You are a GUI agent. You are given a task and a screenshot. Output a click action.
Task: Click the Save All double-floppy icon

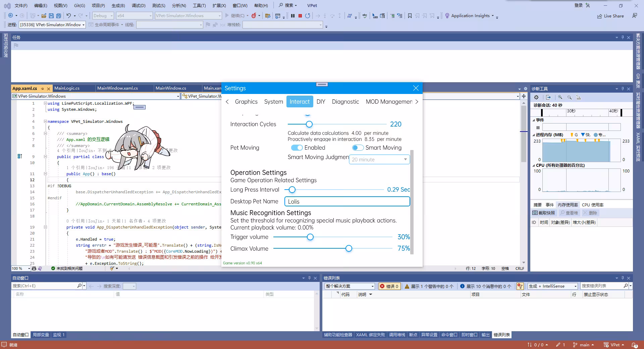click(x=59, y=15)
